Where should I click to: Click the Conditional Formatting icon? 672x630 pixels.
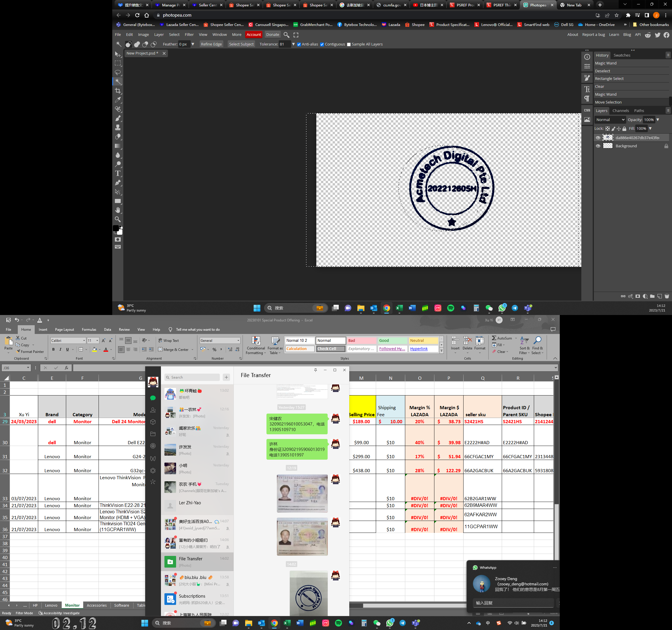point(256,341)
